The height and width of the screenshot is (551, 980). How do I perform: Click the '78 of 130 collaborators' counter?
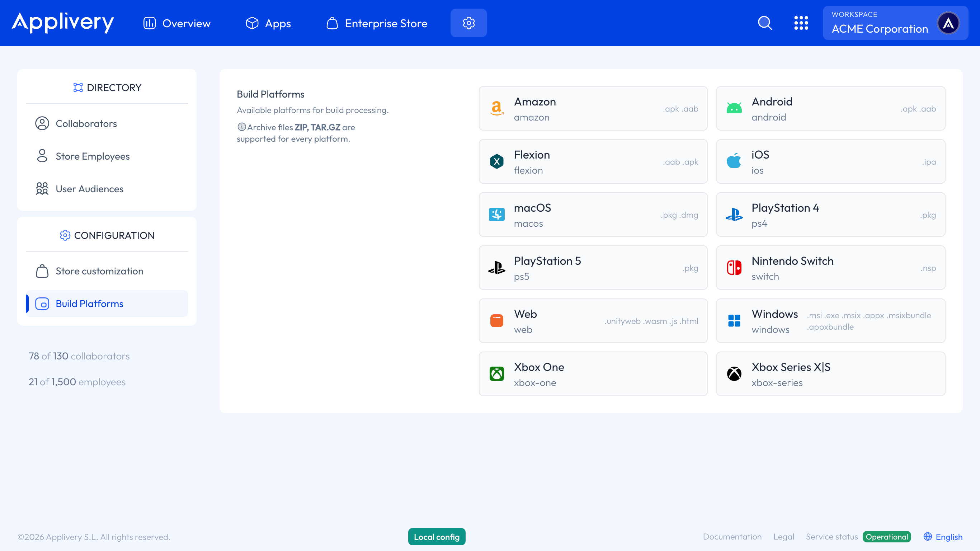tap(79, 356)
